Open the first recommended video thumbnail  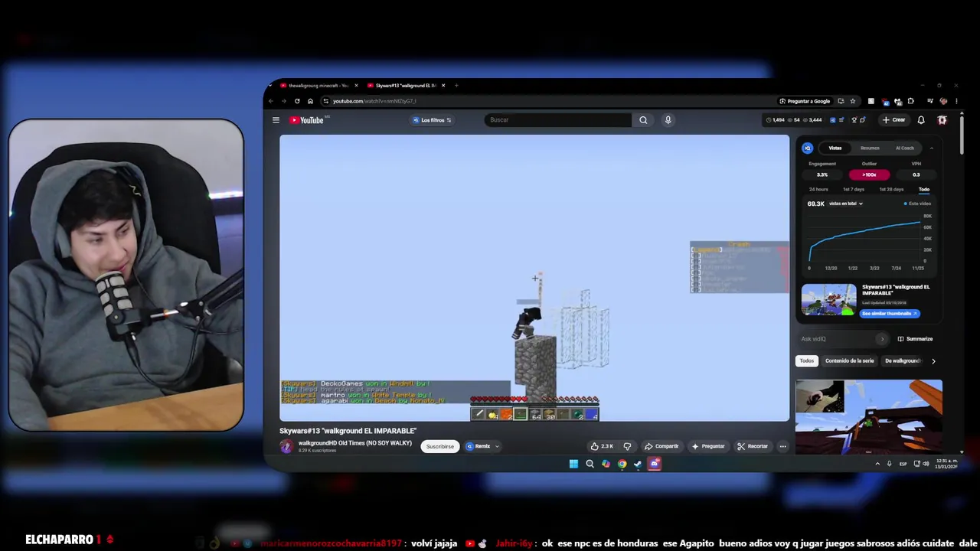(869, 417)
